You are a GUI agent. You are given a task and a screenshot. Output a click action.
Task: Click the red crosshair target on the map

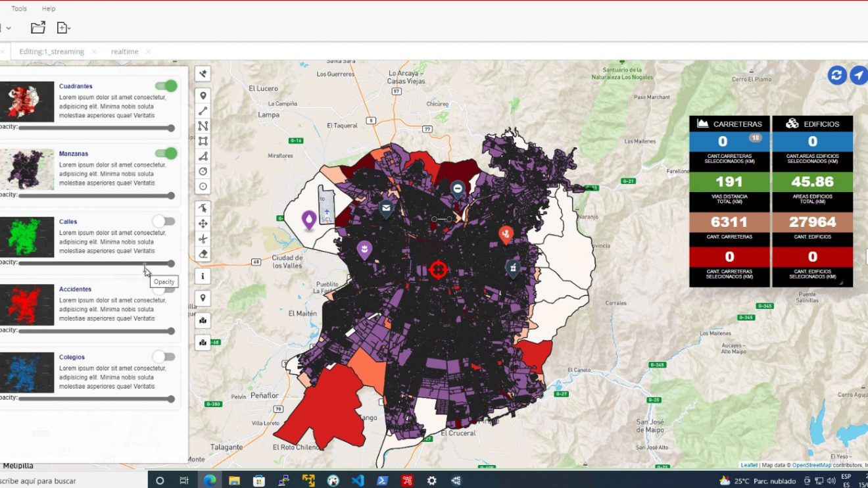point(438,269)
